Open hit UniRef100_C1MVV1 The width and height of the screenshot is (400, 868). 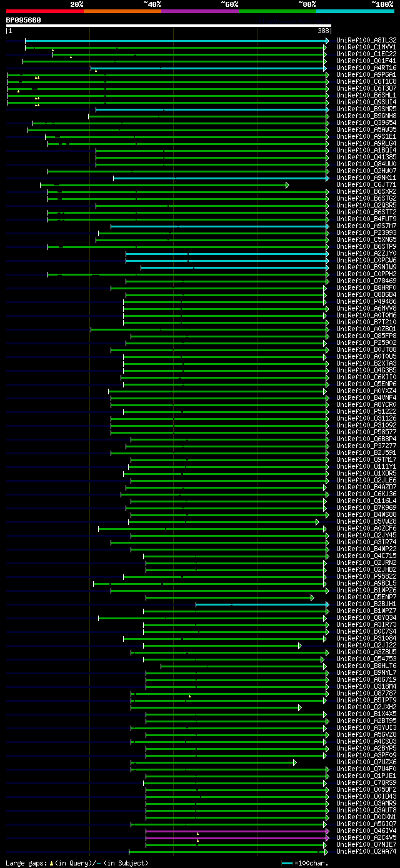(x=366, y=47)
